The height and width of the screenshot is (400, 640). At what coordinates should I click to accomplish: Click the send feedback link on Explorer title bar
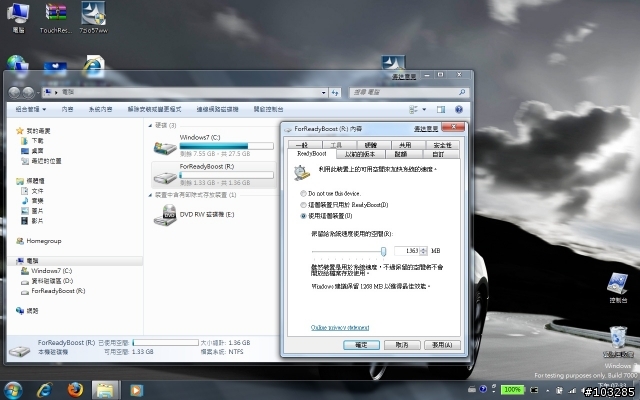(404, 76)
